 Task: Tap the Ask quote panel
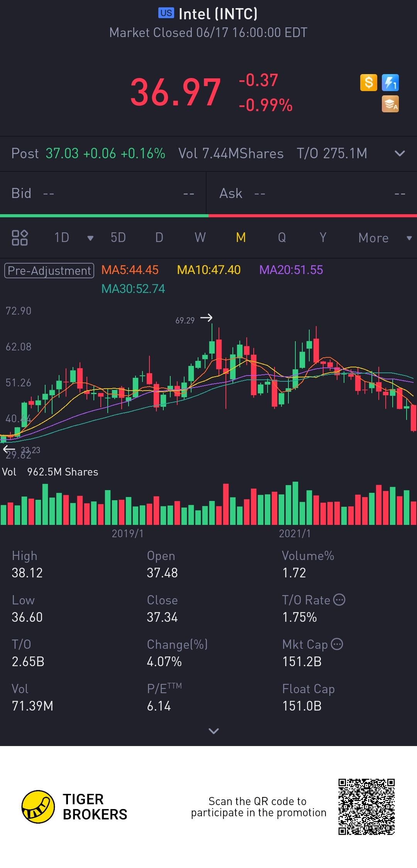coord(312,193)
